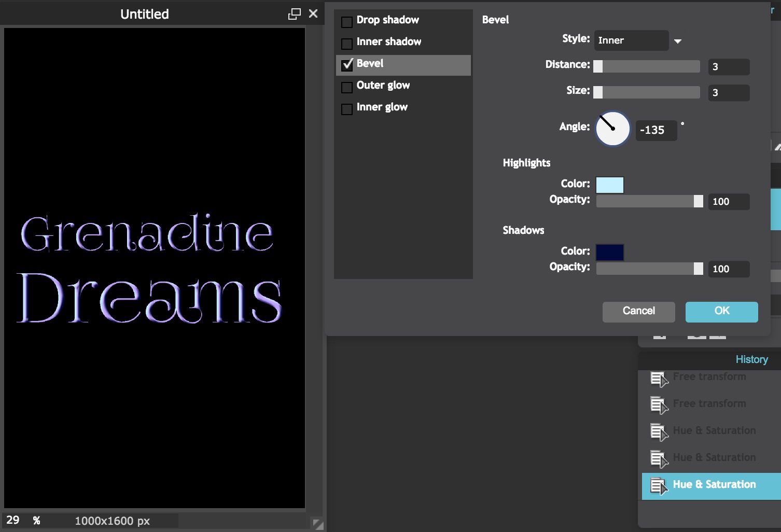Select Inner glow in the effects list
Image resolution: width=781 pixels, height=532 pixels.
pos(382,107)
